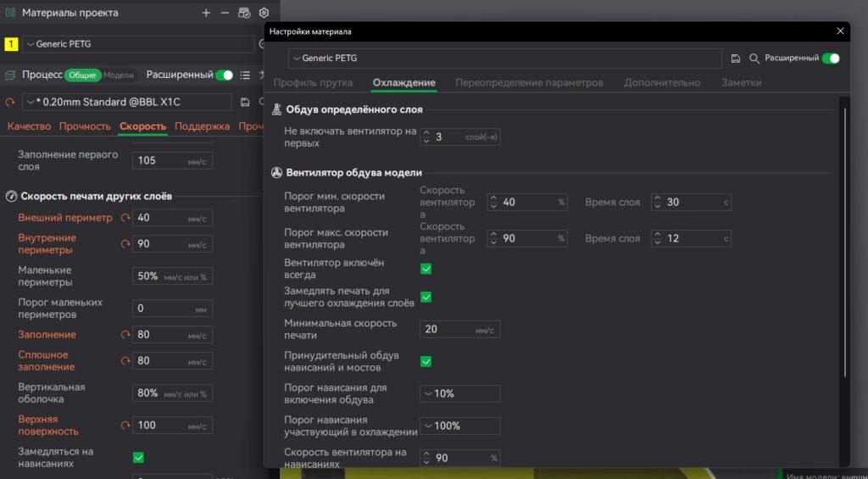Viewport: 868px width, 479px height.
Task: Click stepper arrows of 40% min fan speed
Action: pos(493,202)
